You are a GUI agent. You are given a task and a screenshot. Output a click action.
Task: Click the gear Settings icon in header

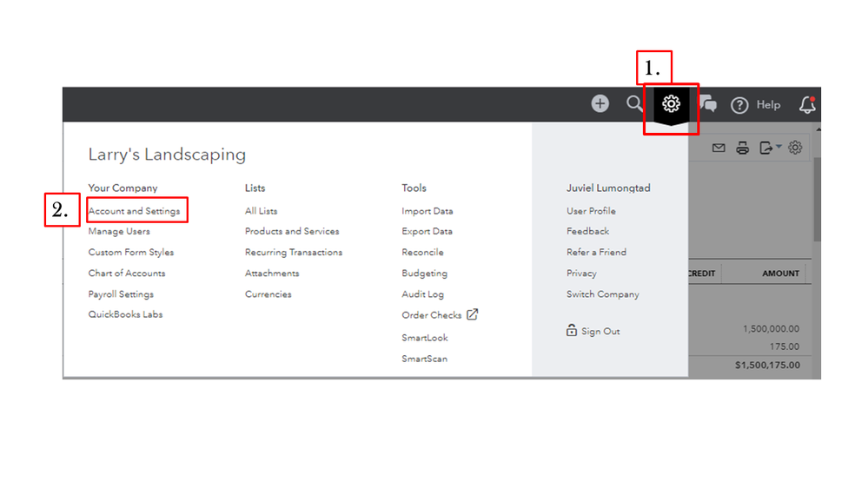point(671,103)
